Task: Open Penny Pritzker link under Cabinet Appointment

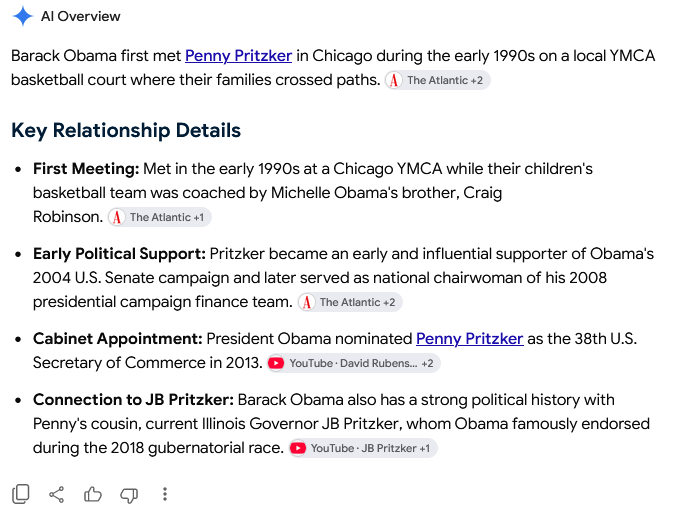Action: 469,338
